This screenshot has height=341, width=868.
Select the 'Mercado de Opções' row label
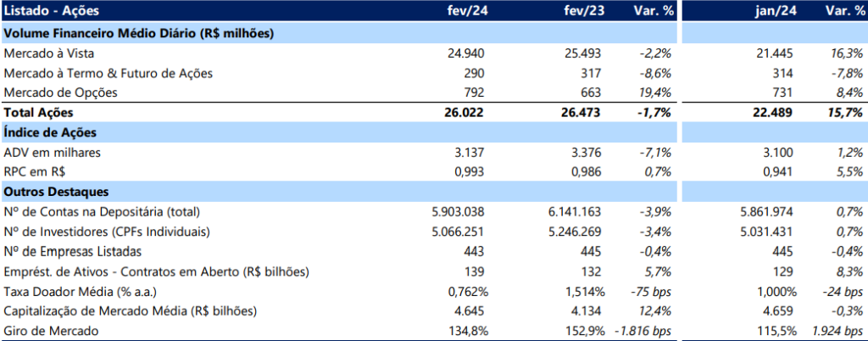[60, 92]
